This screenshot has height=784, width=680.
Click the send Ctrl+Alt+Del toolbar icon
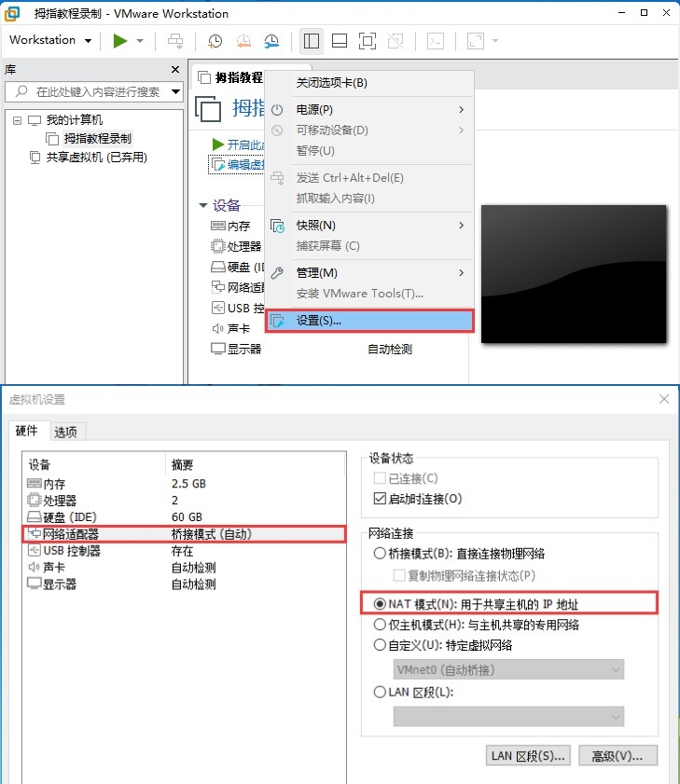(x=175, y=41)
